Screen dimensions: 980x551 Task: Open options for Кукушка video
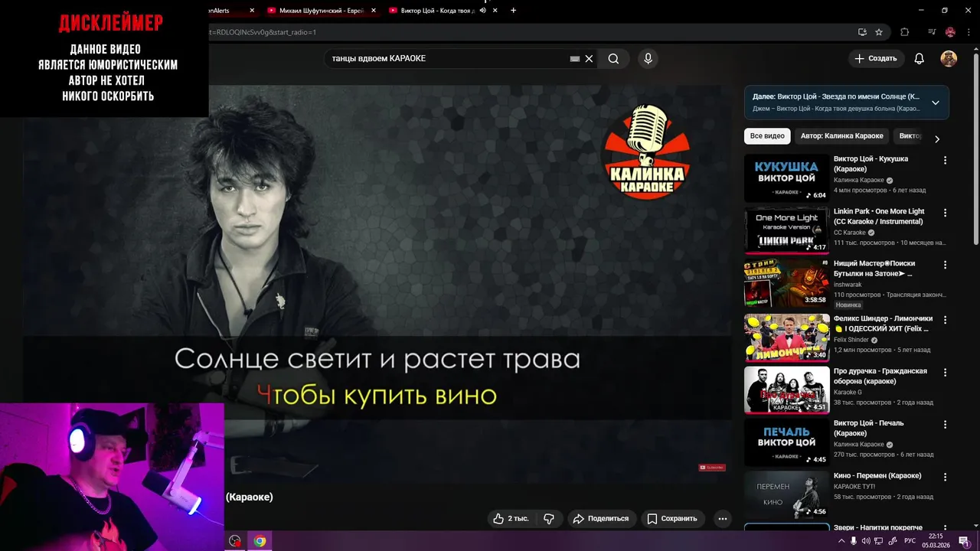pyautogui.click(x=945, y=161)
